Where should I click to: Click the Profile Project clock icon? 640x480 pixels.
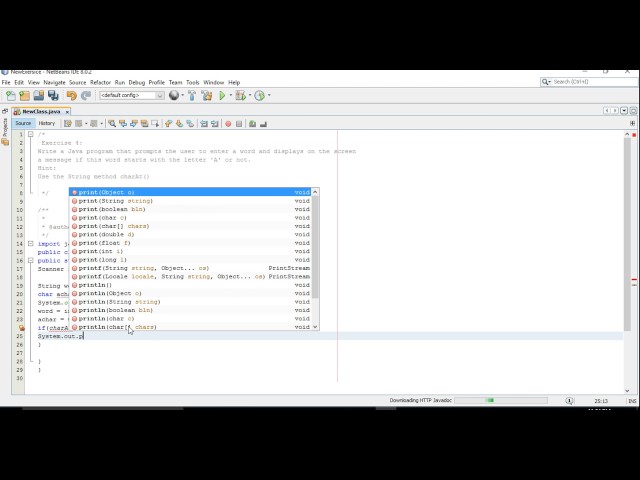[x=260, y=96]
